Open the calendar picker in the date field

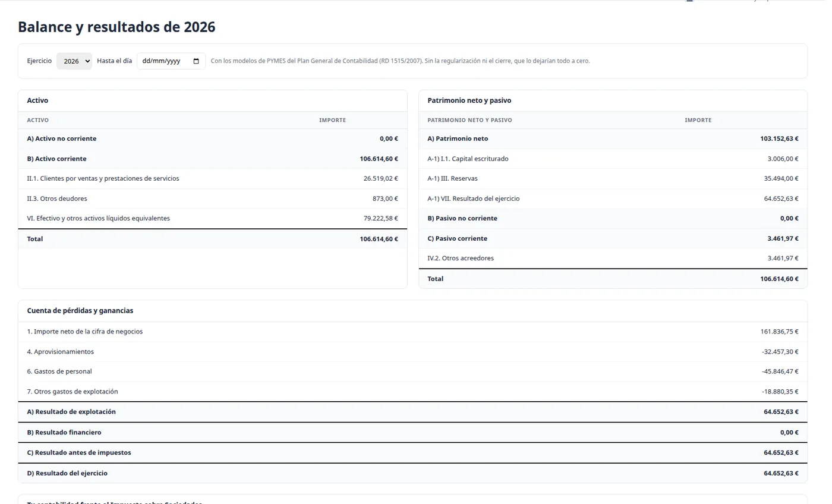point(196,61)
